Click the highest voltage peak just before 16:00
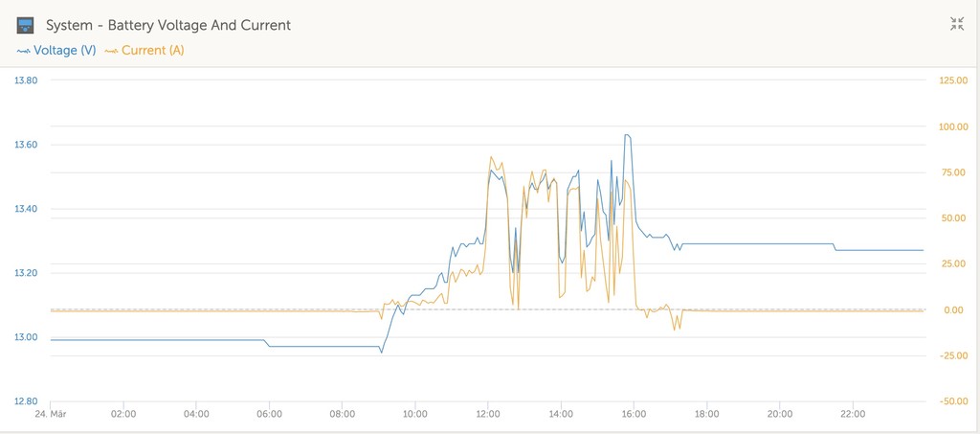Image resolution: width=980 pixels, height=434 pixels. click(627, 135)
